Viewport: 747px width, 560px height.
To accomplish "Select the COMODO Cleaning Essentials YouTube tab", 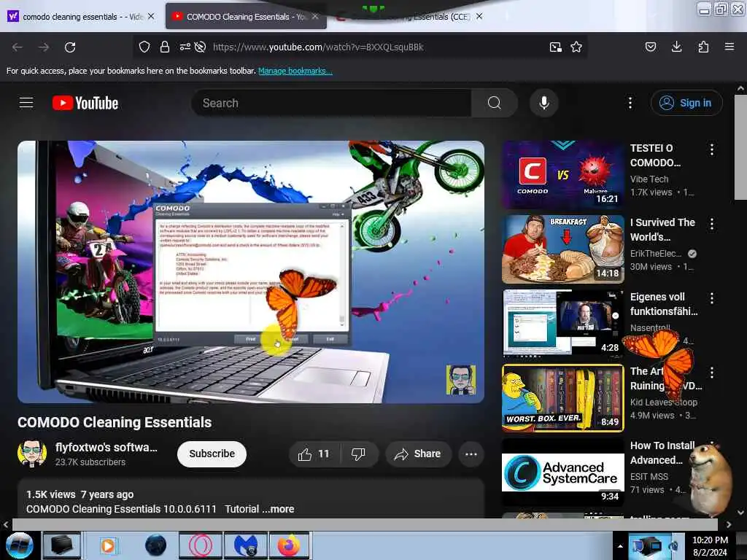I will coord(245,16).
